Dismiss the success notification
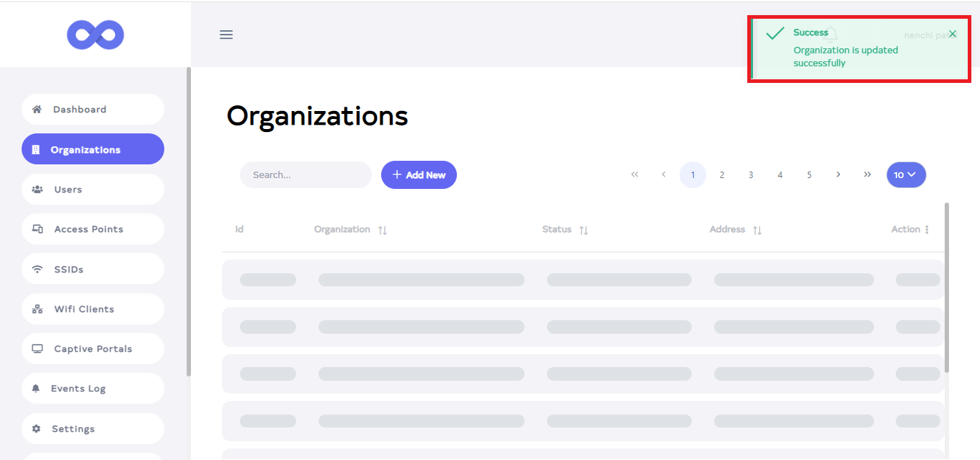This screenshot has height=460, width=980. [953, 34]
